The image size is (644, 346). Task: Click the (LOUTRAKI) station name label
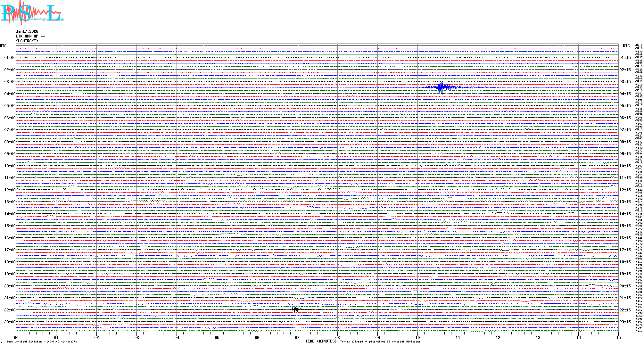(x=27, y=41)
